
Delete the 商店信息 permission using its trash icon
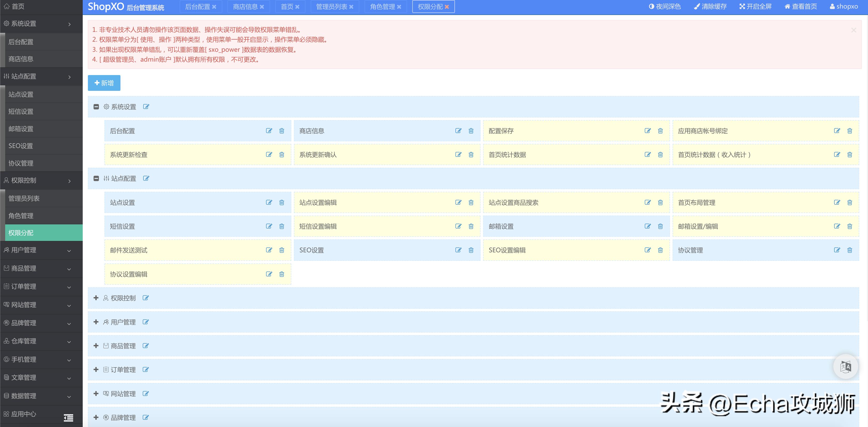pyautogui.click(x=471, y=131)
